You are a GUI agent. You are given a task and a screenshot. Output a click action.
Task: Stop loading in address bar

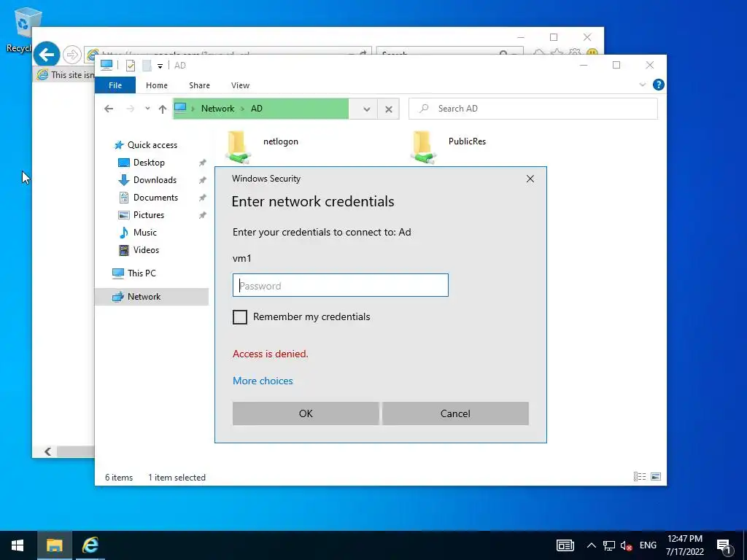tap(389, 109)
